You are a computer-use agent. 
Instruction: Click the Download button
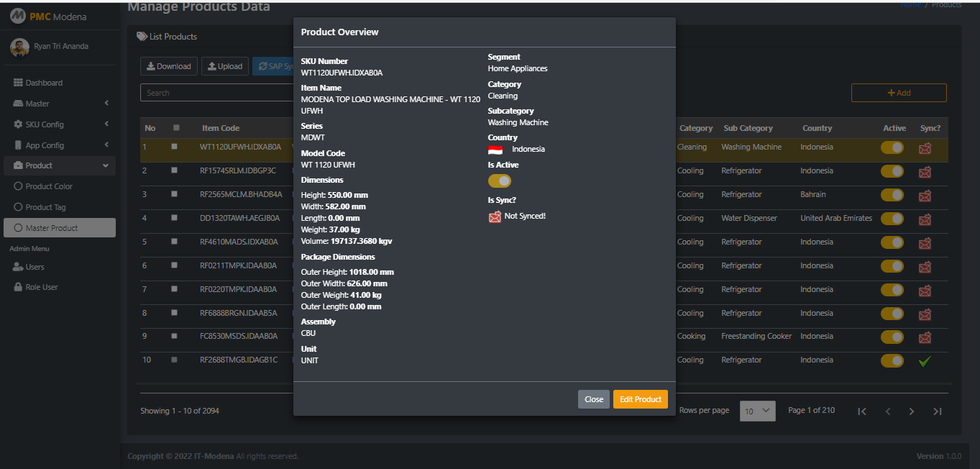[169, 66]
